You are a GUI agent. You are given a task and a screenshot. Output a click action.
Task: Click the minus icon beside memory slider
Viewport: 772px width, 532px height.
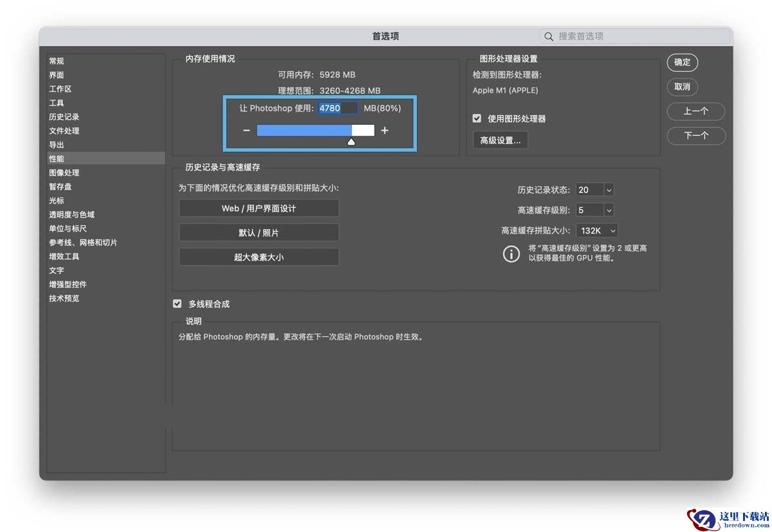point(246,131)
